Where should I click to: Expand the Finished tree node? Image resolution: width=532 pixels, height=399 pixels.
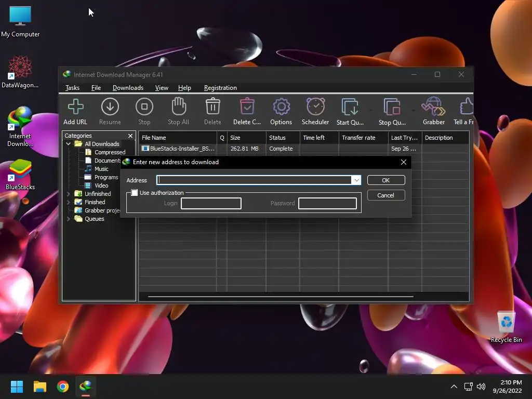(x=69, y=202)
